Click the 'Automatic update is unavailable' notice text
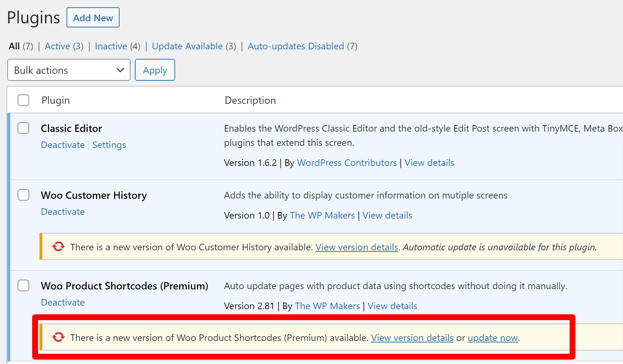 [x=500, y=247]
